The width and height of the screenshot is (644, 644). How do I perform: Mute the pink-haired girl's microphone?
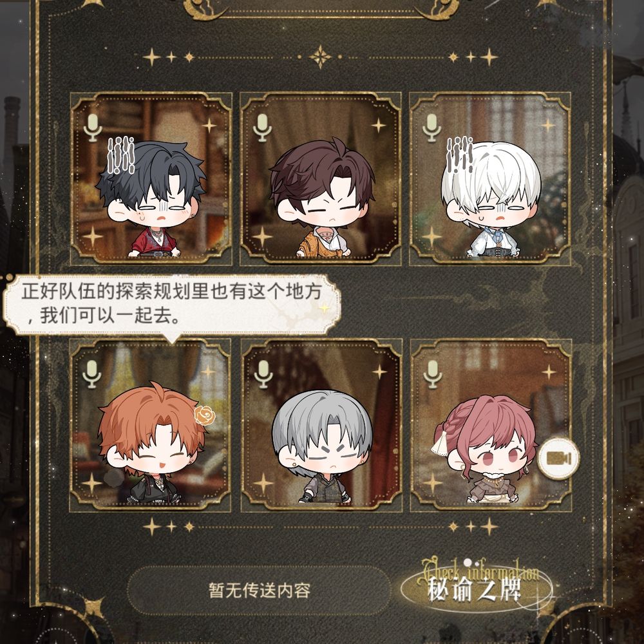pyautogui.click(x=433, y=374)
